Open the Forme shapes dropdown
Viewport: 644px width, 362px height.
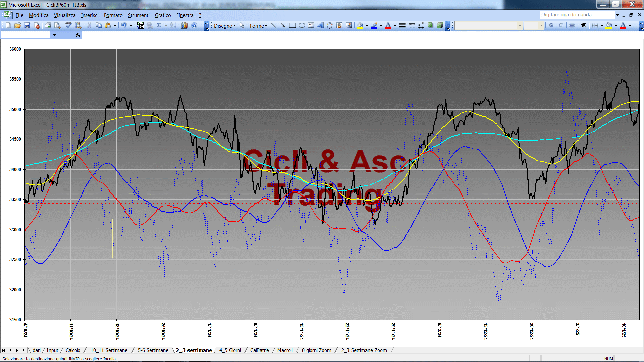[258, 26]
